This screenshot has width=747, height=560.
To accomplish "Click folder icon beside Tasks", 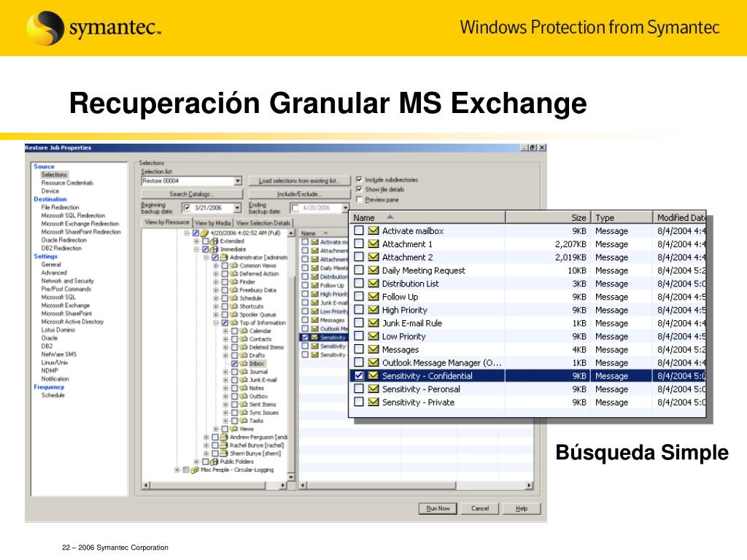I will [x=244, y=421].
